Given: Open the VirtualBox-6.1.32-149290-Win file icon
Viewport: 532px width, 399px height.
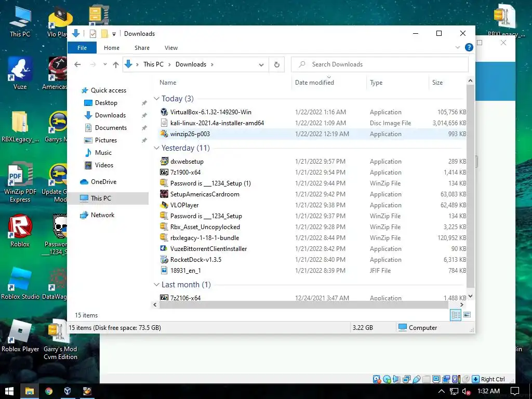Looking at the screenshot, I should click(164, 112).
